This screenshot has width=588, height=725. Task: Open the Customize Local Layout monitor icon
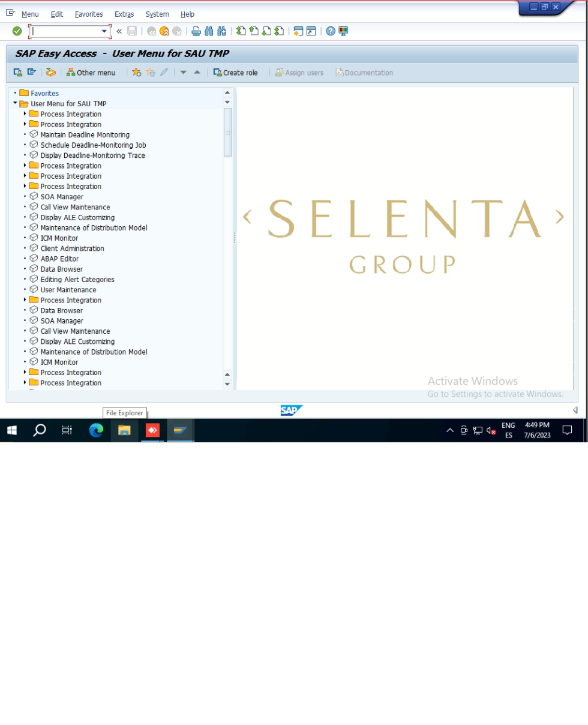[343, 31]
